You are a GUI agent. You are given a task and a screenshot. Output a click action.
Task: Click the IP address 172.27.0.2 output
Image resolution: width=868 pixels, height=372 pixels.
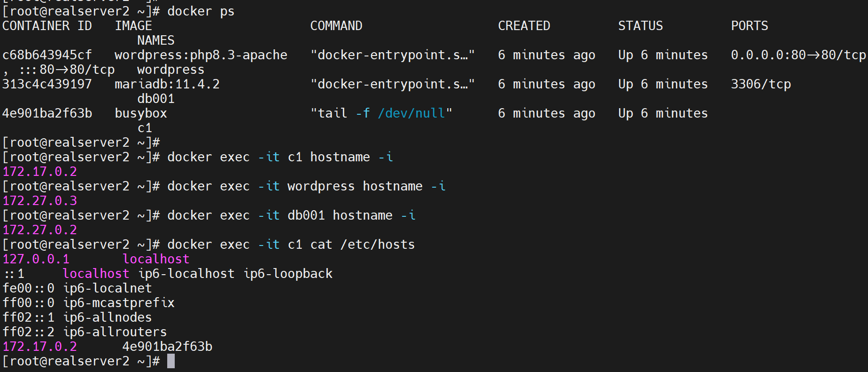coord(39,230)
